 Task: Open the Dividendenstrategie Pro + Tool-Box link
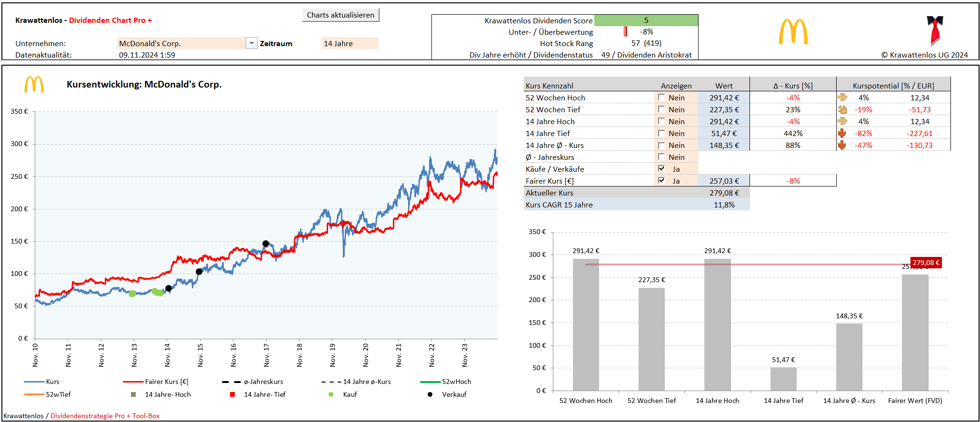[105, 416]
